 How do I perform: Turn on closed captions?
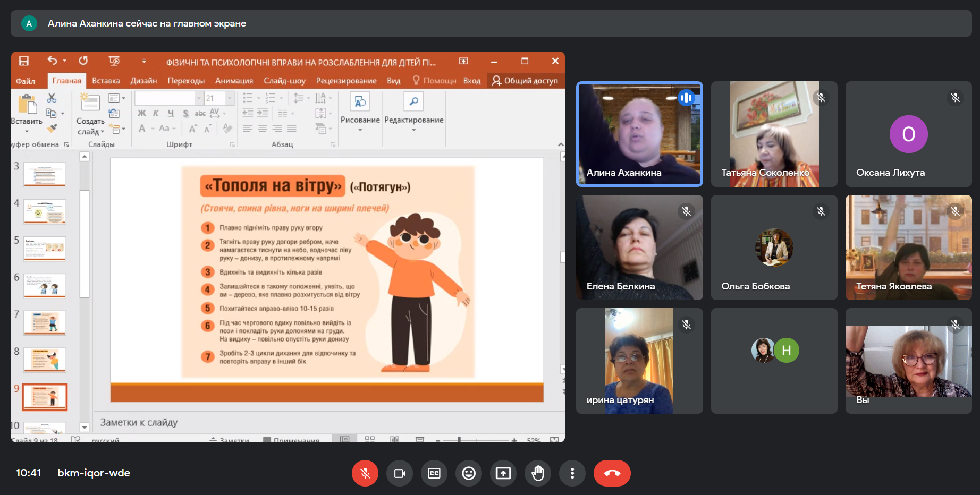click(x=434, y=473)
